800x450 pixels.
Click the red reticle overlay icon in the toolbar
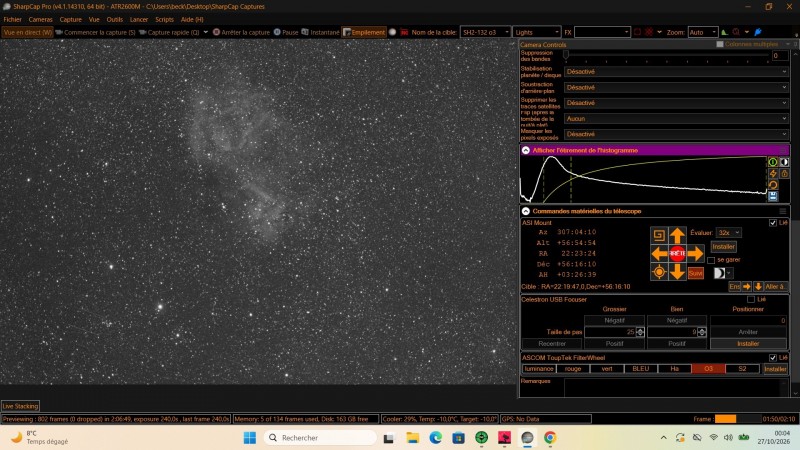(649, 32)
